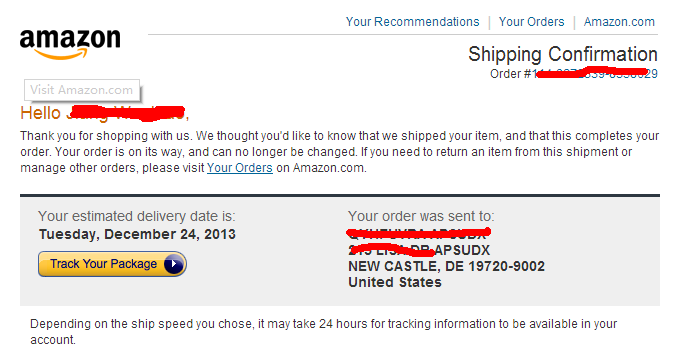The width and height of the screenshot is (676, 360).
Task: Click the Track Your Package button
Action: (x=112, y=264)
